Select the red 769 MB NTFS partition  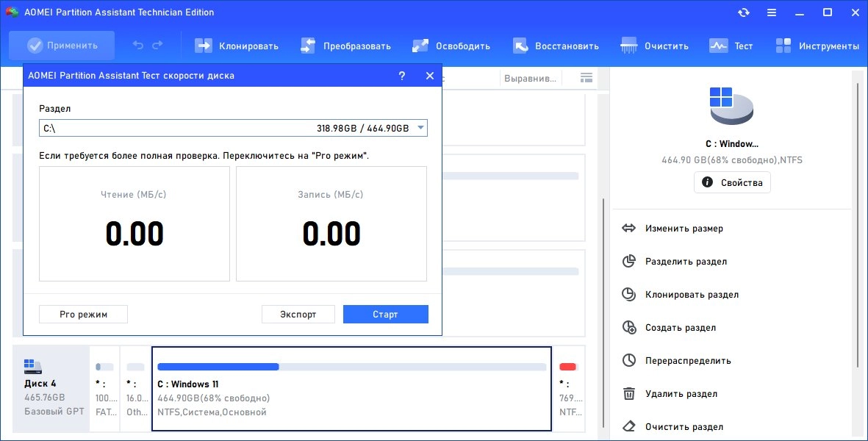(569, 389)
